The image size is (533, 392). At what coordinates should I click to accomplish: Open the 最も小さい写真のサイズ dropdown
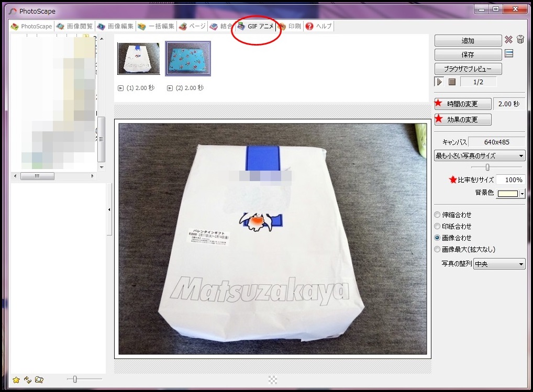480,156
